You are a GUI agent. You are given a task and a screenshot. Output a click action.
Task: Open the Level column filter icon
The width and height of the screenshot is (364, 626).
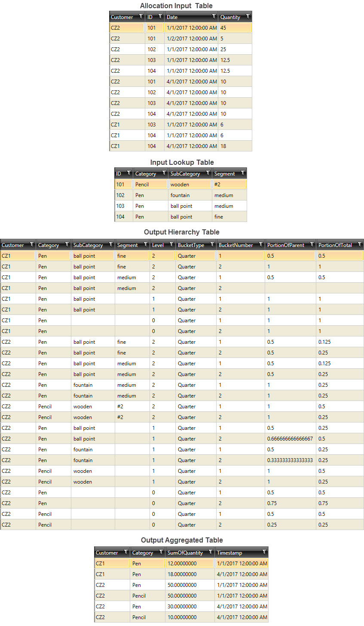coord(171,245)
